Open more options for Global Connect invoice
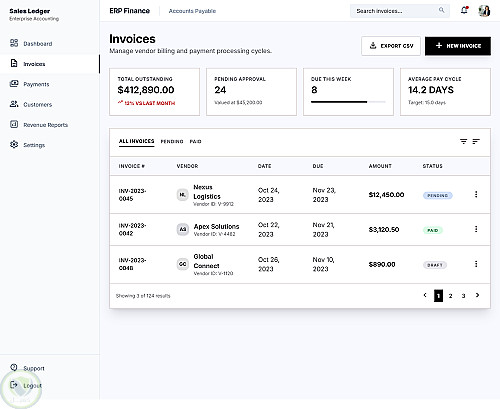 (476, 264)
